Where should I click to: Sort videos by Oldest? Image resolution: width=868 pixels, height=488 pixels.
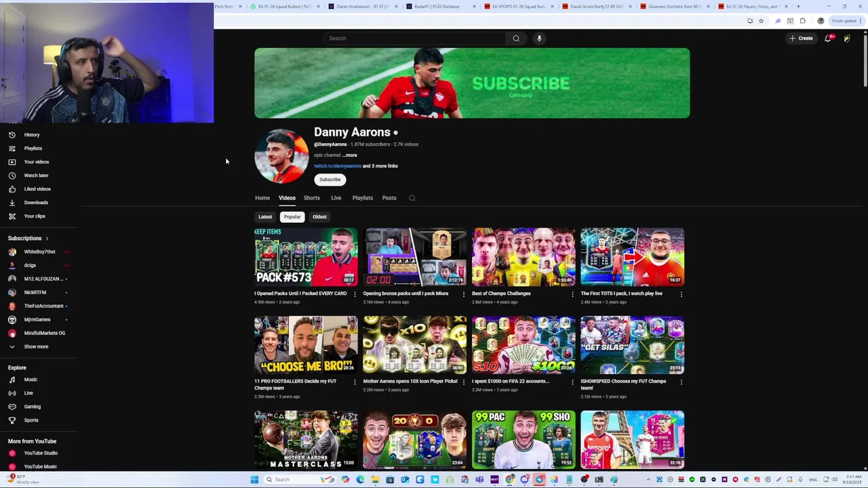(x=319, y=217)
